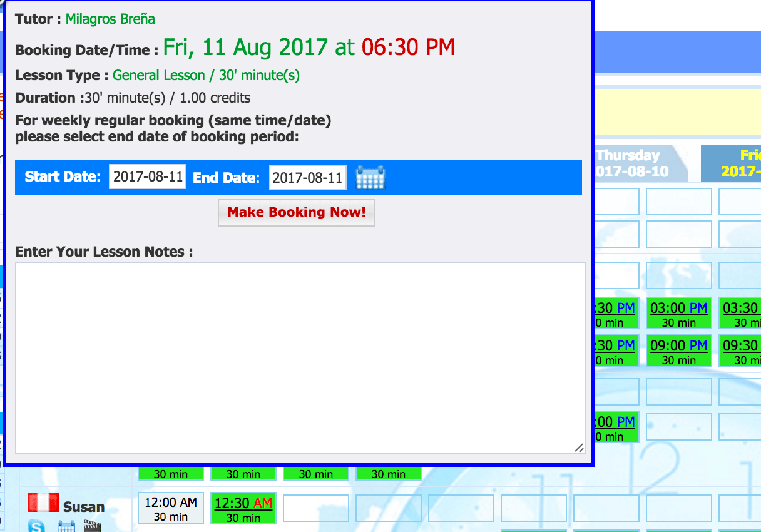Image resolution: width=761 pixels, height=532 pixels.
Task: Open Susan's video clapperboard icon
Action: (92, 526)
